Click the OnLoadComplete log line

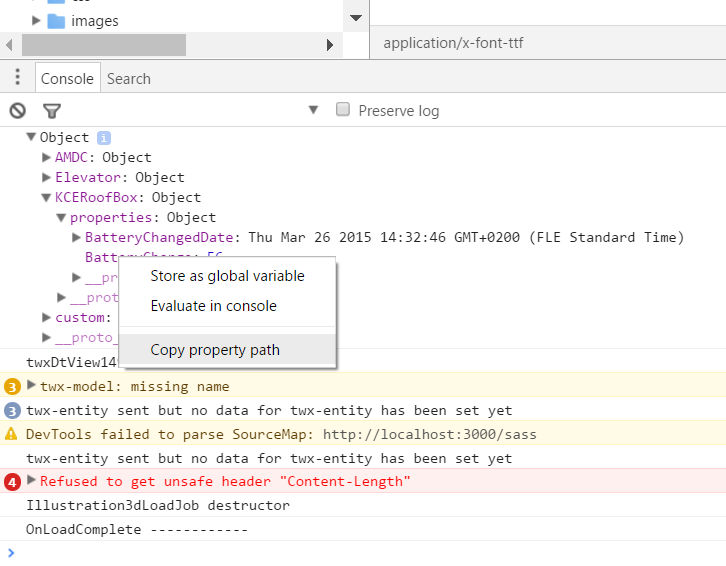point(137,529)
